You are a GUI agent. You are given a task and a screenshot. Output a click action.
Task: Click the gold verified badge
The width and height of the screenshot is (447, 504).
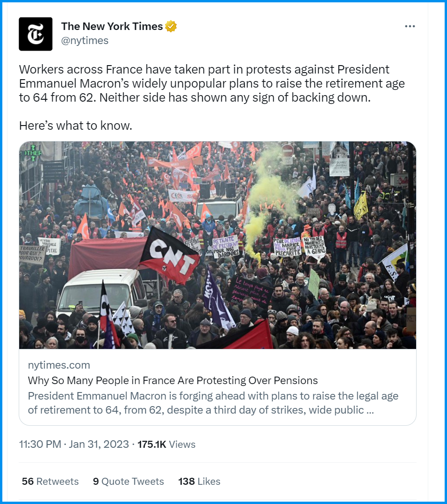click(171, 27)
